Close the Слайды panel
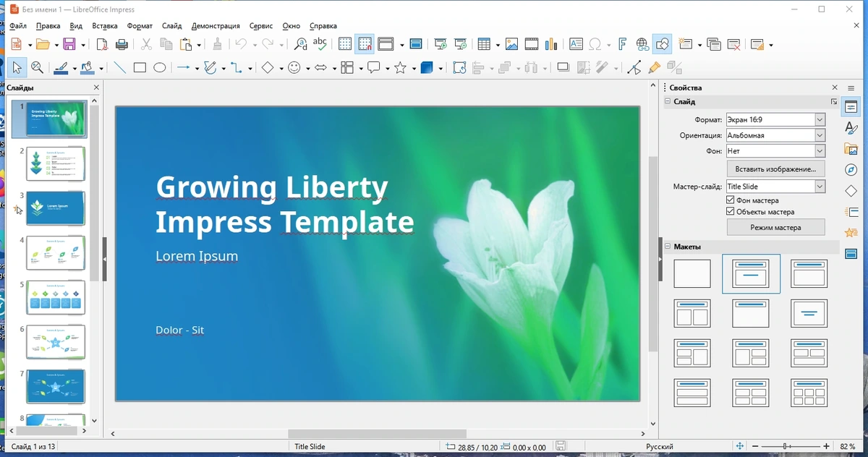Image resolution: width=868 pixels, height=457 pixels. (x=96, y=87)
